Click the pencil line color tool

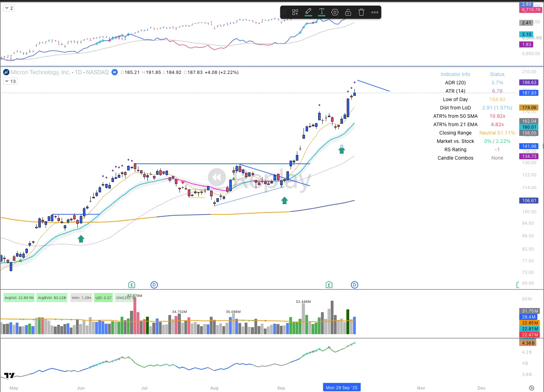(308, 12)
